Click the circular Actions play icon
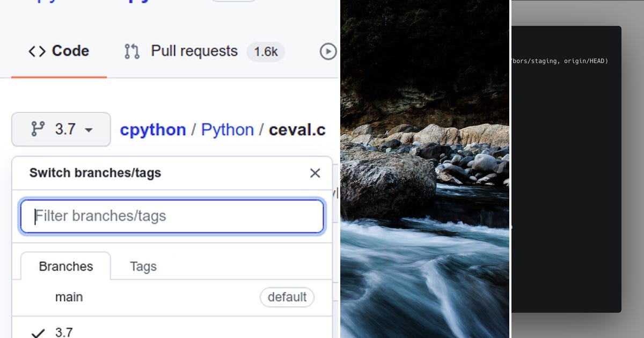 click(328, 51)
